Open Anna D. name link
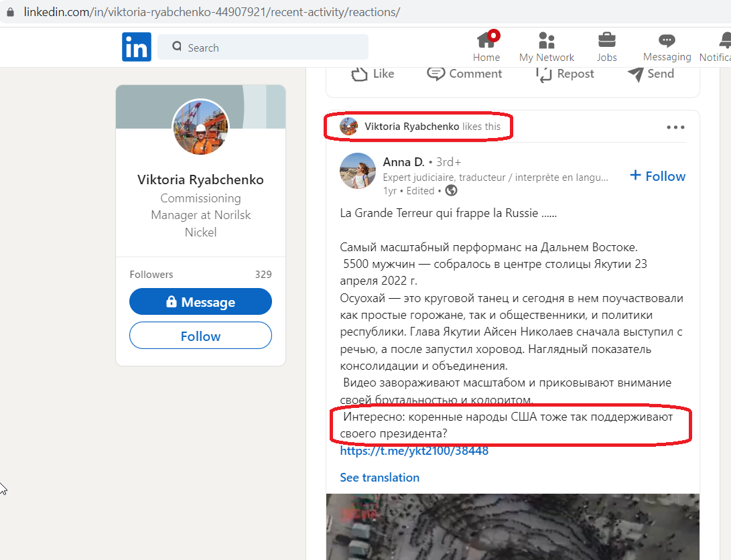The width and height of the screenshot is (731, 560). tap(404, 162)
